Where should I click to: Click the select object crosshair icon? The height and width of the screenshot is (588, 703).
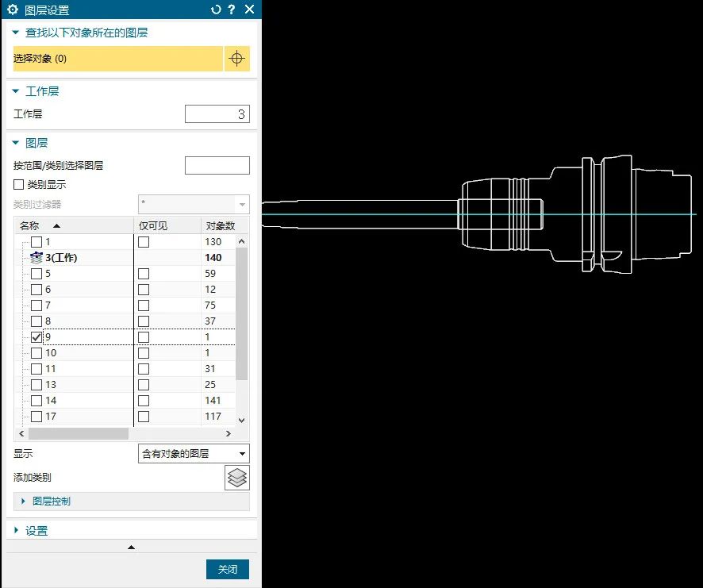[x=236, y=58]
